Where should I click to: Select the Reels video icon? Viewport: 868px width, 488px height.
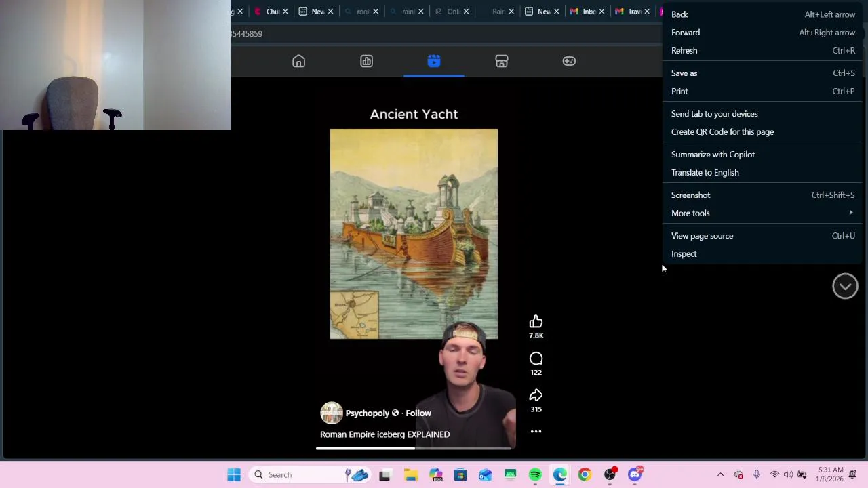point(434,61)
